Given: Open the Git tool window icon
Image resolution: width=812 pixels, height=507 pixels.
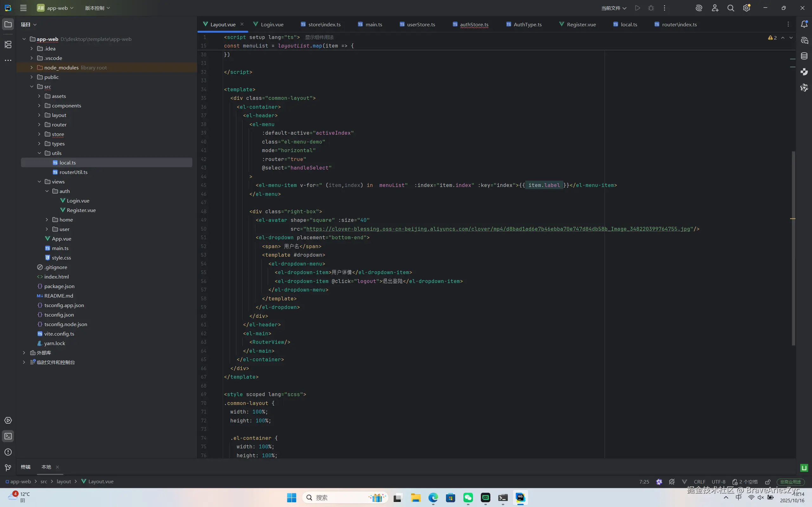Looking at the screenshot, I should [x=8, y=468].
